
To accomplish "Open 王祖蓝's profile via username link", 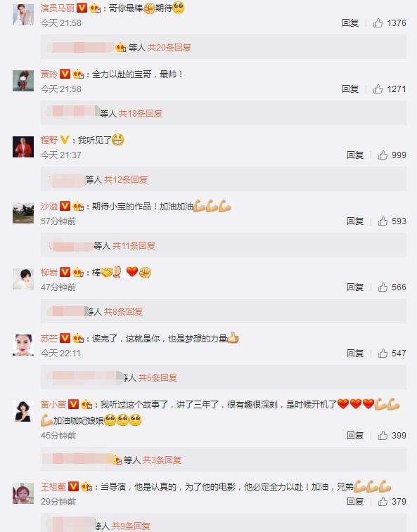I will click(53, 486).
